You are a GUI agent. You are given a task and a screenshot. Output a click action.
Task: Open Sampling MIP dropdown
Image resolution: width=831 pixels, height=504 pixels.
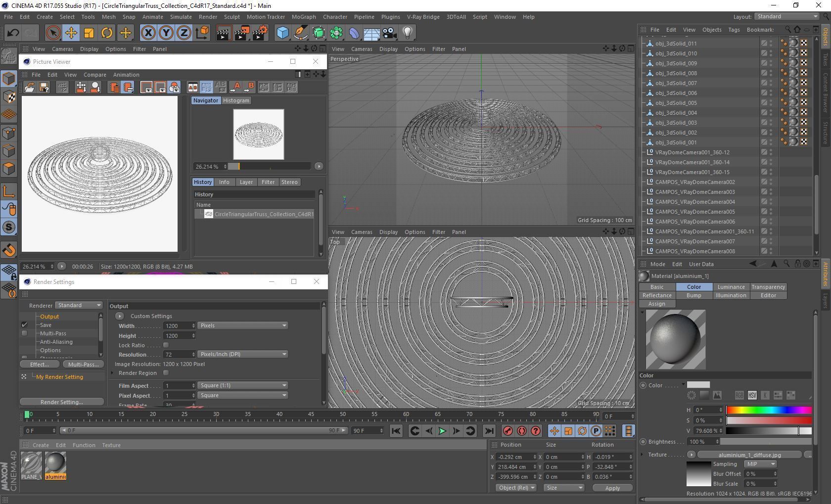(x=761, y=464)
